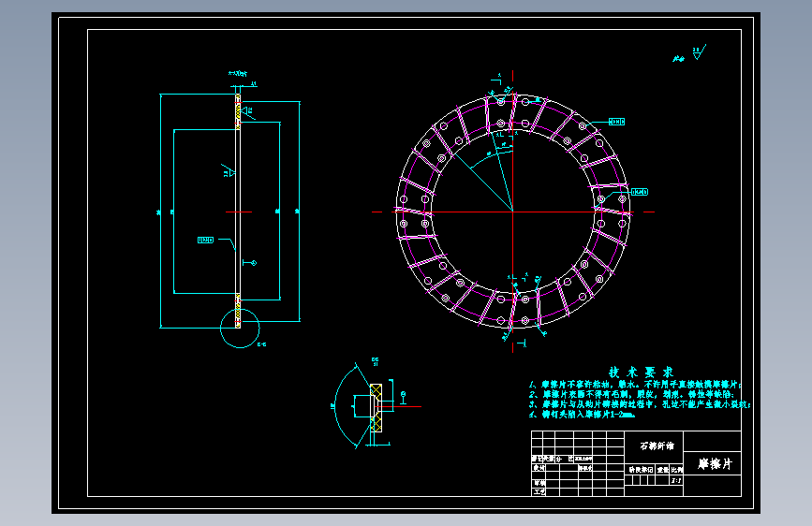Click the section arrow marker below the ring
Viewport: 812px width, 526px height.
pos(522,343)
